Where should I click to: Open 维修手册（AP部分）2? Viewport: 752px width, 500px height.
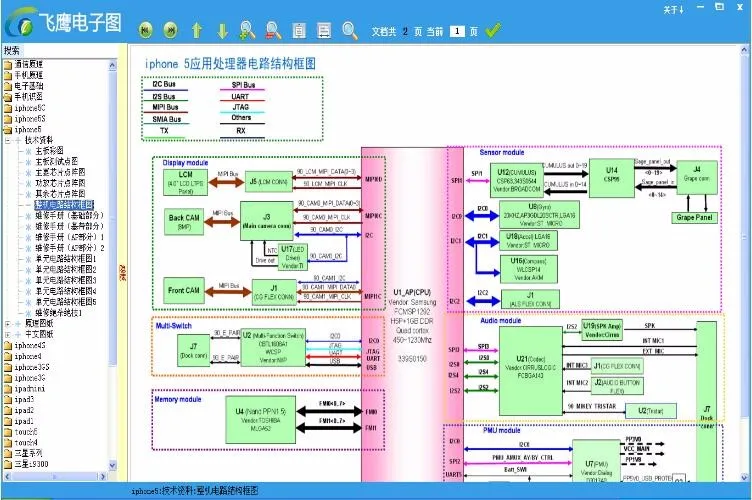pos(70,248)
